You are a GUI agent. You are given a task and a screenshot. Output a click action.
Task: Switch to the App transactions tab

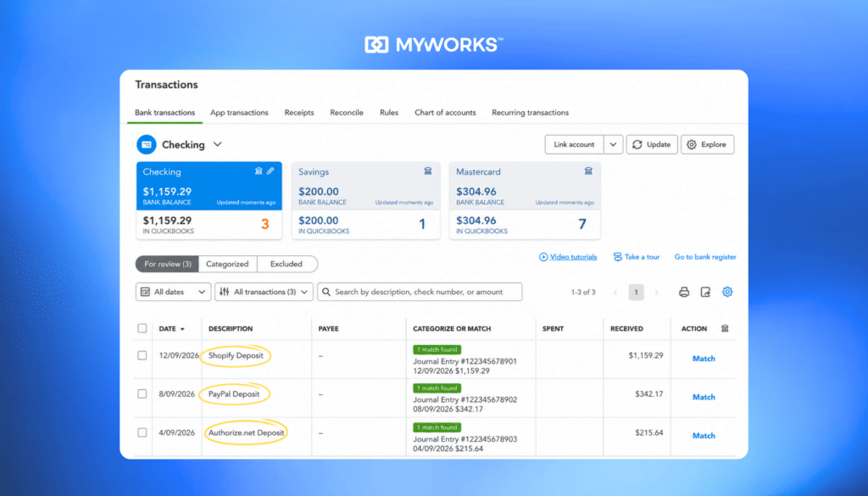[x=239, y=113]
